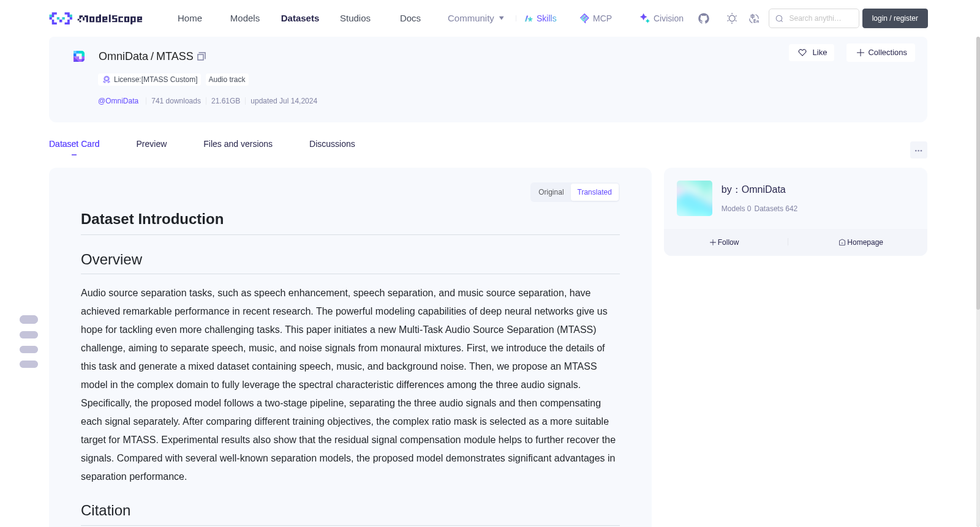
Task: Open the Datasets navigation item
Action: pyautogui.click(x=300, y=18)
